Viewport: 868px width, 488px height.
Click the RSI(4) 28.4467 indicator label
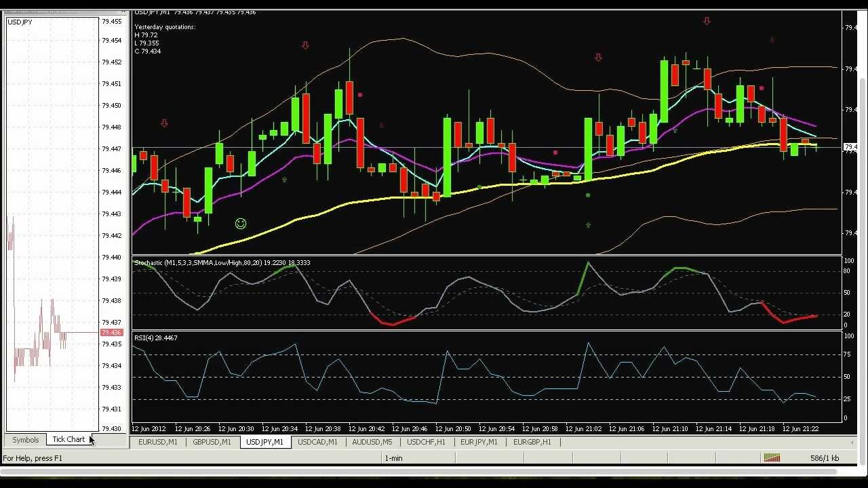[x=156, y=338]
